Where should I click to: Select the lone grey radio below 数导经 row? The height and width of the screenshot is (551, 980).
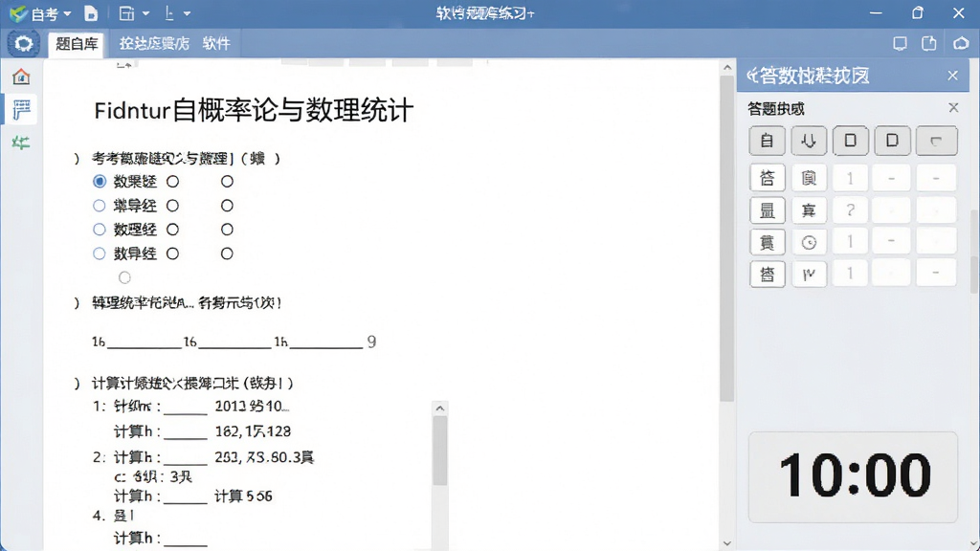(124, 277)
